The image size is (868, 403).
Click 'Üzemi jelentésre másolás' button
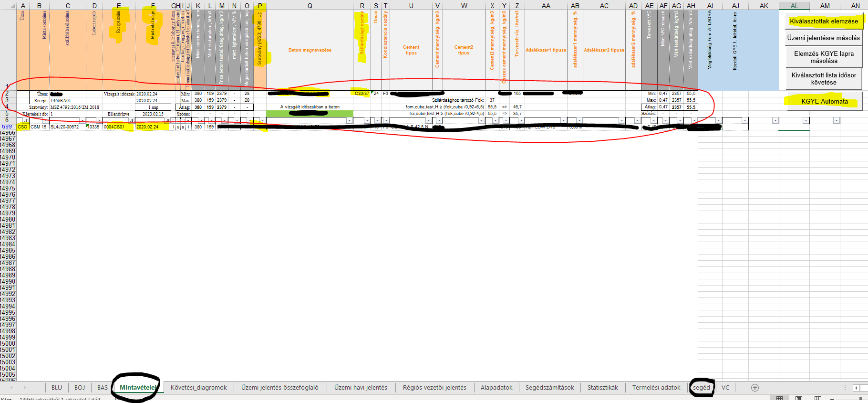[824, 38]
